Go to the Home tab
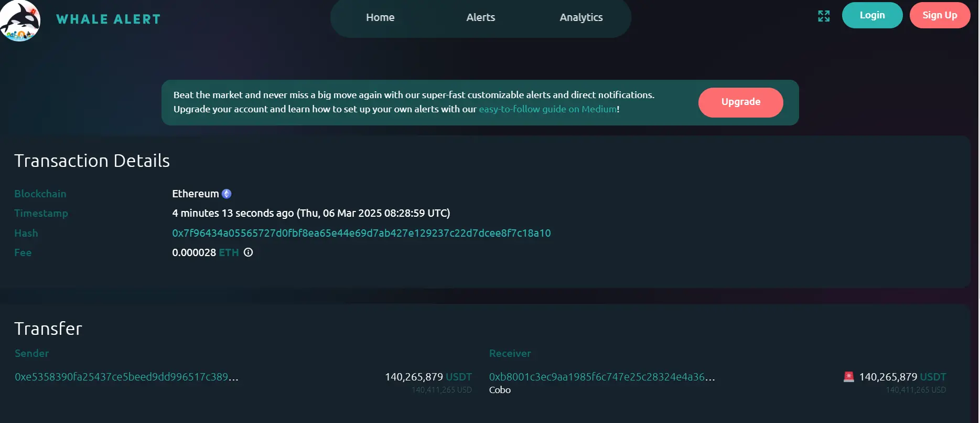The image size is (980, 423). point(380,17)
